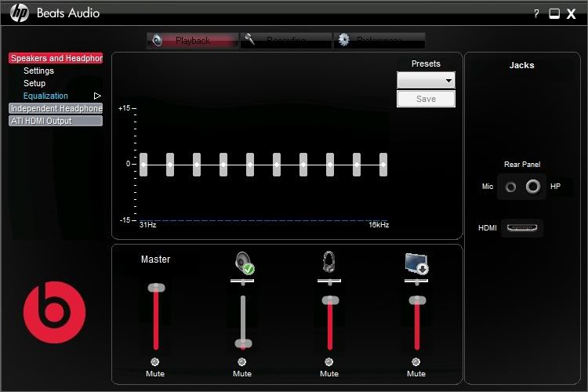Select Speakers and Headphones device
This screenshot has height=392, width=588.
coord(56,58)
